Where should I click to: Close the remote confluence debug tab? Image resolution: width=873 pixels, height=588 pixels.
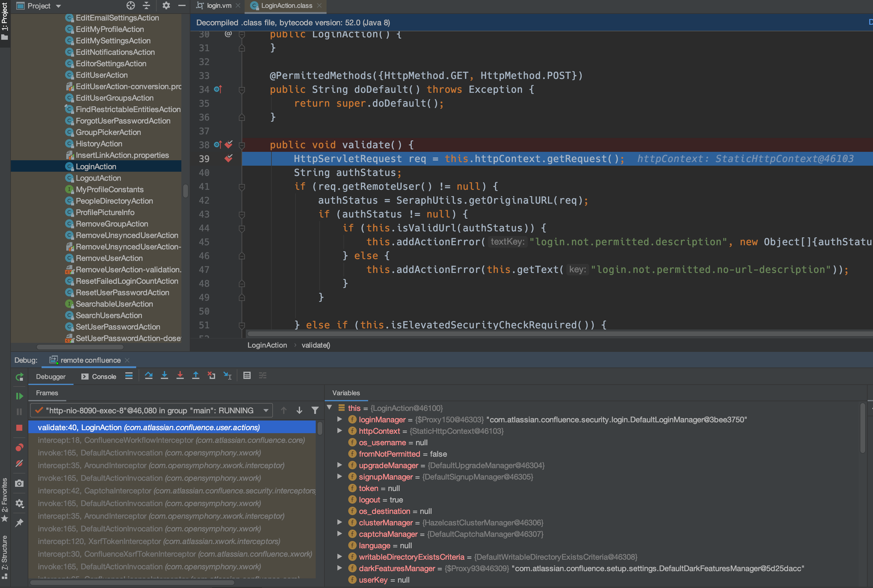tap(127, 360)
